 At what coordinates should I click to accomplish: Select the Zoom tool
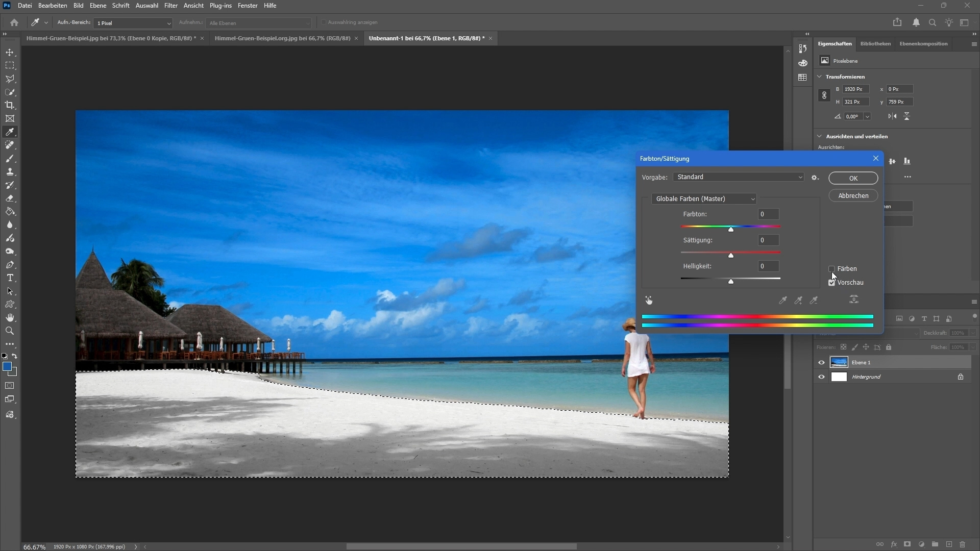click(x=10, y=331)
